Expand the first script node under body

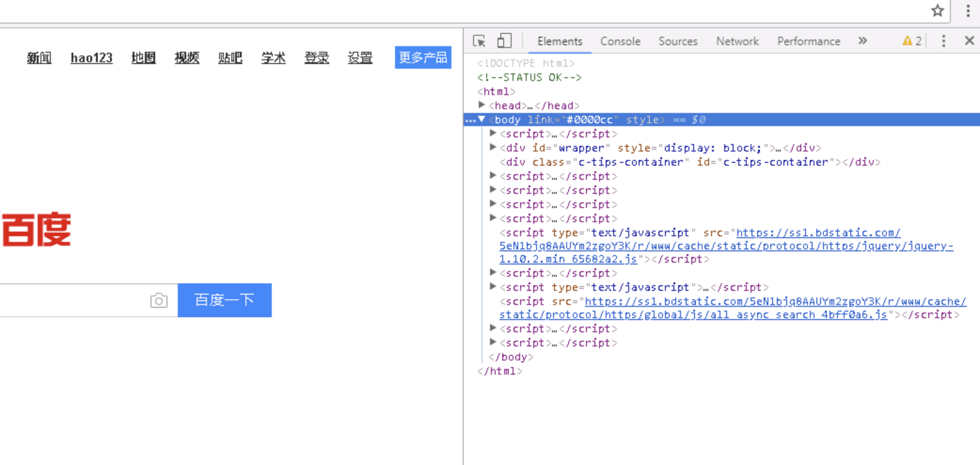pyautogui.click(x=493, y=133)
